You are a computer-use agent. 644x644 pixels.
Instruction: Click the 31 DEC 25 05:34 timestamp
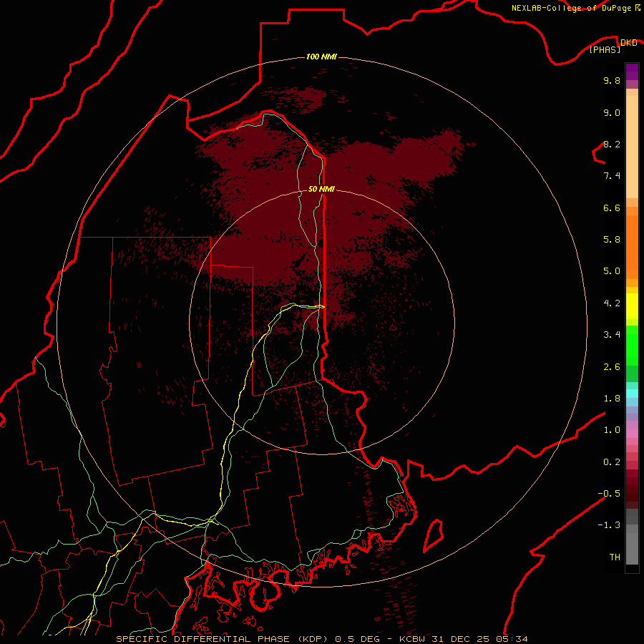pyautogui.click(x=479, y=639)
